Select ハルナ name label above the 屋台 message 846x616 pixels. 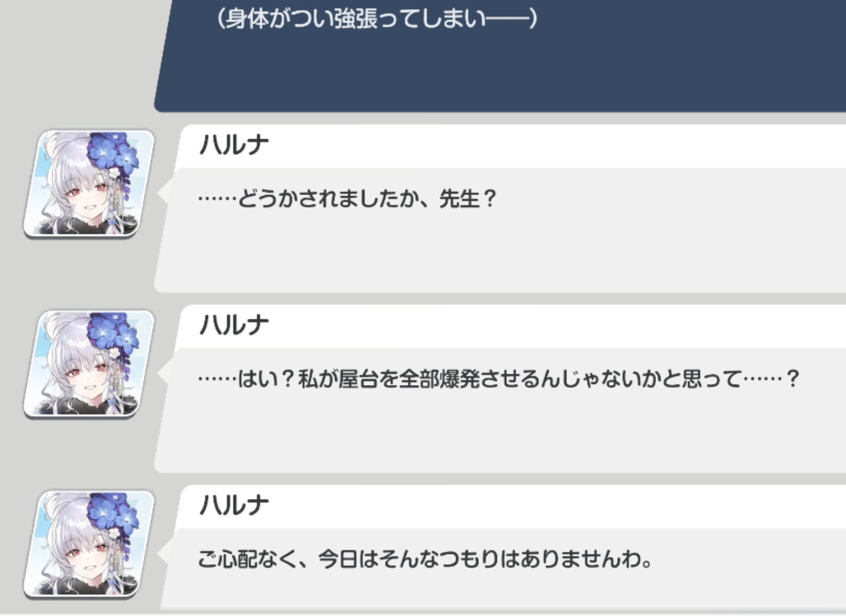pyautogui.click(x=234, y=326)
